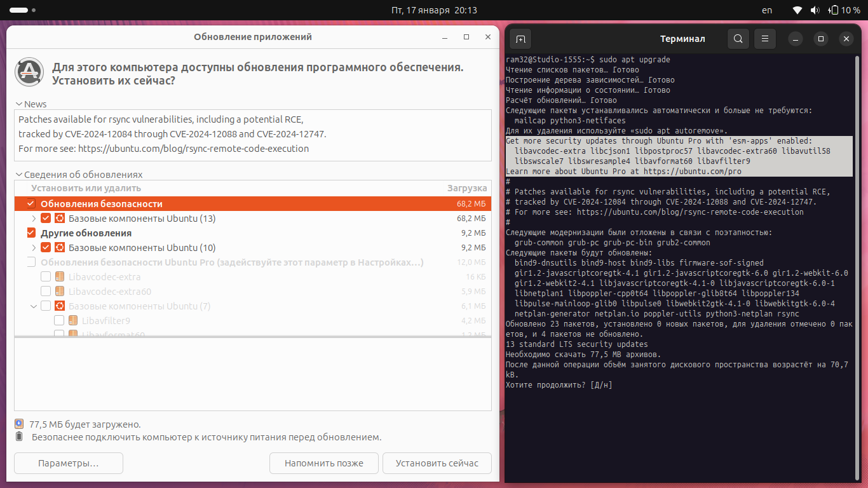Collapse the News section
Viewport: 868px width, 488px height.
point(18,104)
